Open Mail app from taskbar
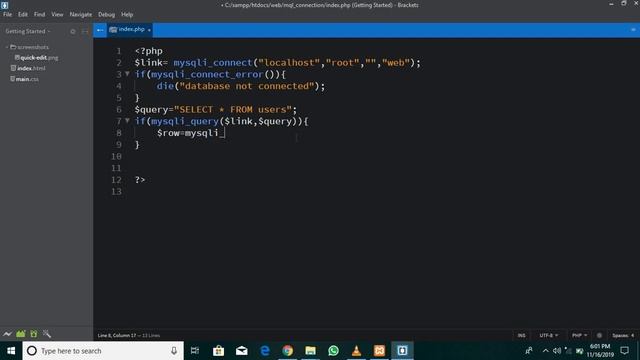 pyautogui.click(x=242, y=351)
